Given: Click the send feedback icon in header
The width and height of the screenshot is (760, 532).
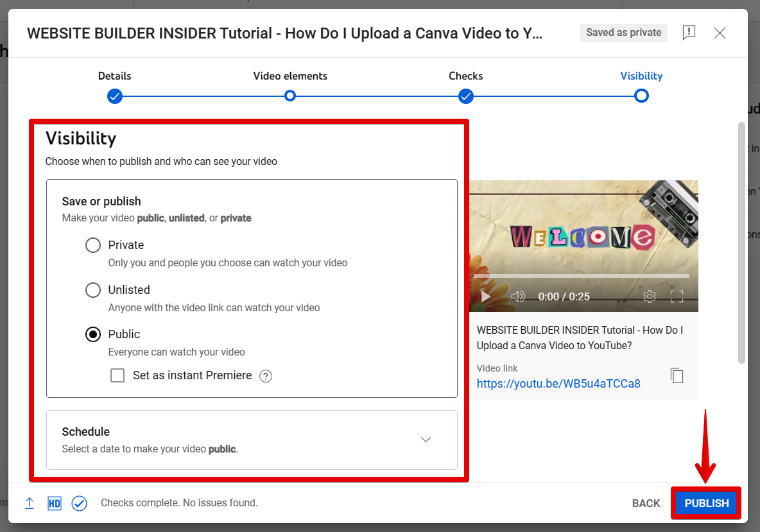Looking at the screenshot, I should coord(689,33).
